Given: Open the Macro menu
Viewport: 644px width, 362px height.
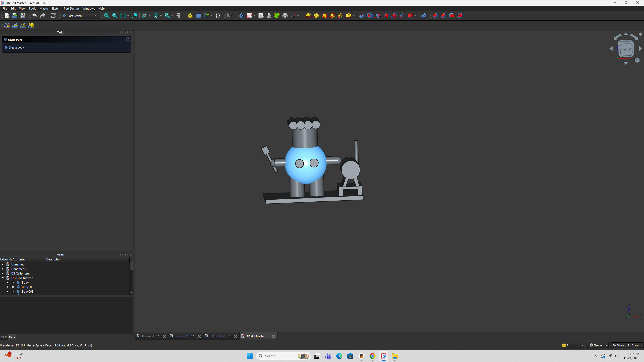Looking at the screenshot, I should [x=44, y=9].
